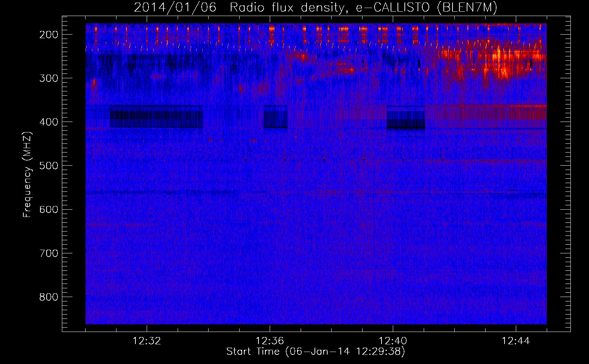Viewport: 589px width, 364px height.
Task: Click the 300 frequency tick label
Action: [49, 78]
